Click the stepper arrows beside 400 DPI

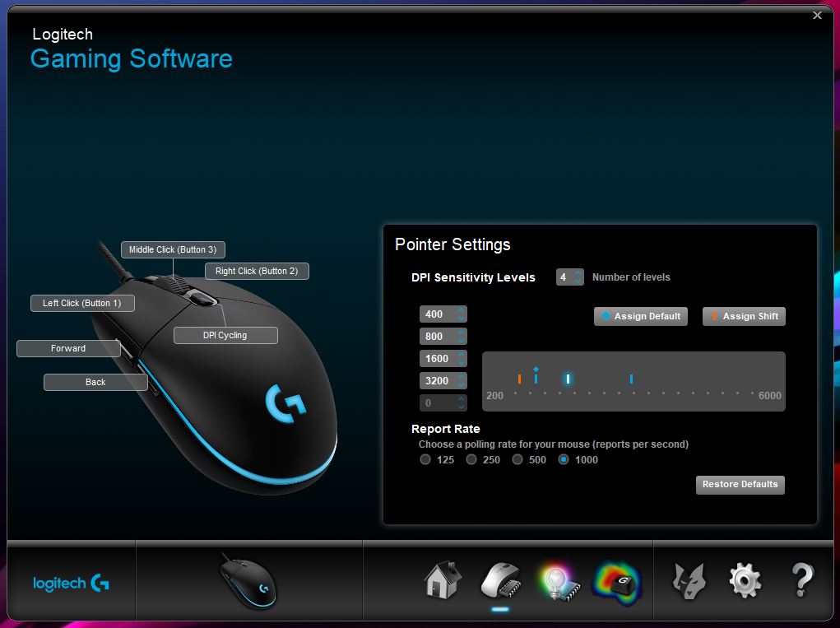click(x=461, y=314)
